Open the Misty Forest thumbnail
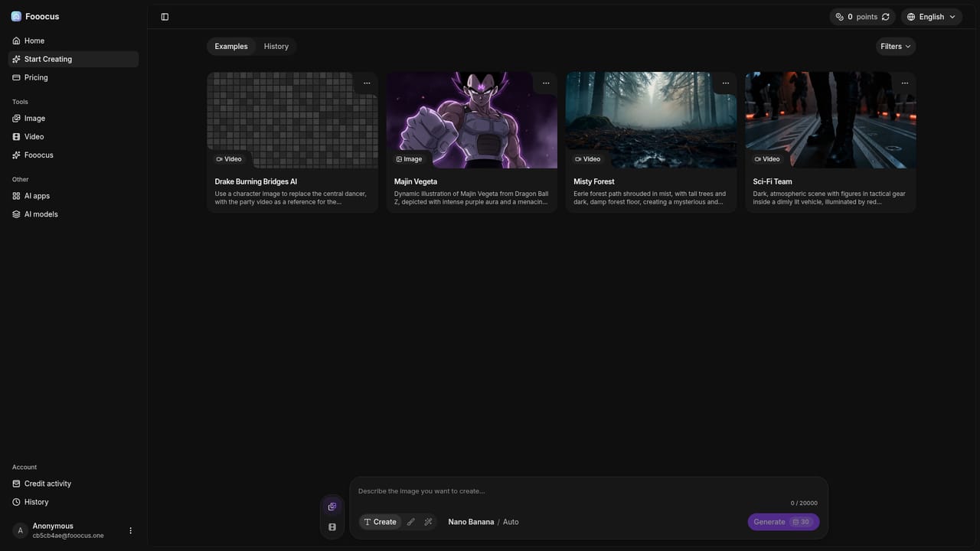The width and height of the screenshot is (980, 551). pyautogui.click(x=652, y=120)
